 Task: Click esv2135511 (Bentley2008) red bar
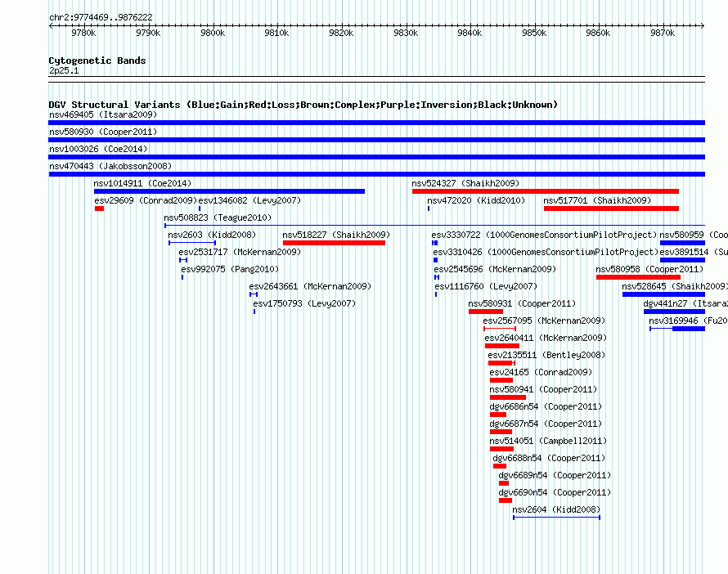click(501, 363)
